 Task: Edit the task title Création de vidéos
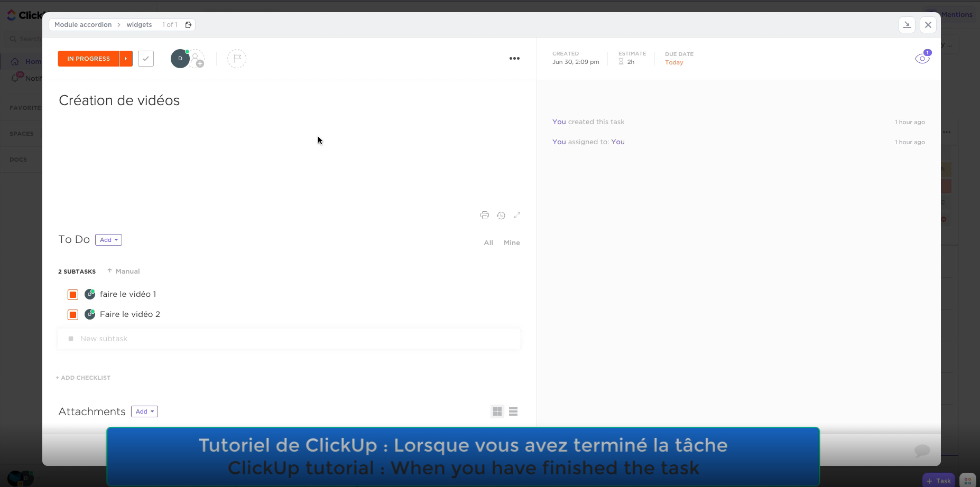pos(119,100)
